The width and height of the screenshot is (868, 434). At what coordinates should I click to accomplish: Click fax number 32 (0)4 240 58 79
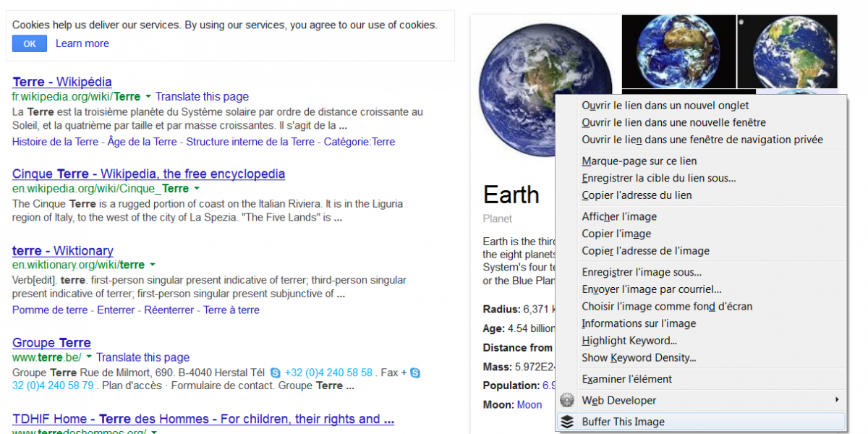pyautogui.click(x=53, y=386)
